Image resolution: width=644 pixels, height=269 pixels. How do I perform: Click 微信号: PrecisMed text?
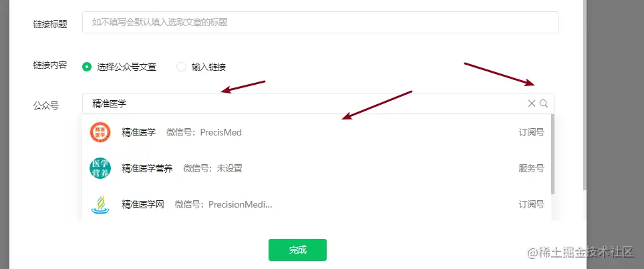point(204,132)
